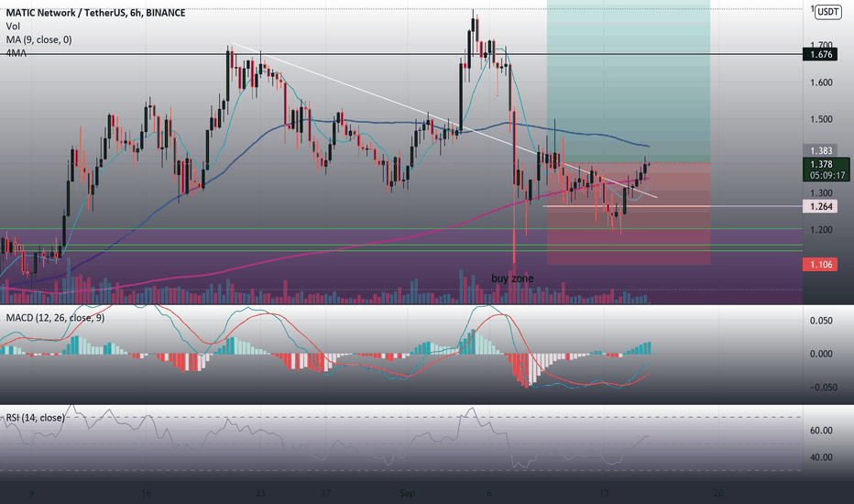Click the 05:09:17 countdown timer
The height and width of the screenshot is (504, 854).
(827, 175)
